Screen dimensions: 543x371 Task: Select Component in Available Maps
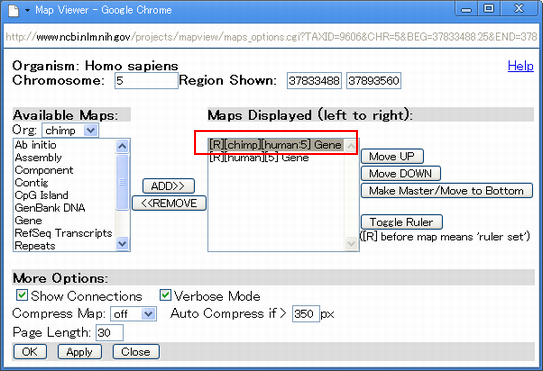pyautogui.click(x=65, y=170)
